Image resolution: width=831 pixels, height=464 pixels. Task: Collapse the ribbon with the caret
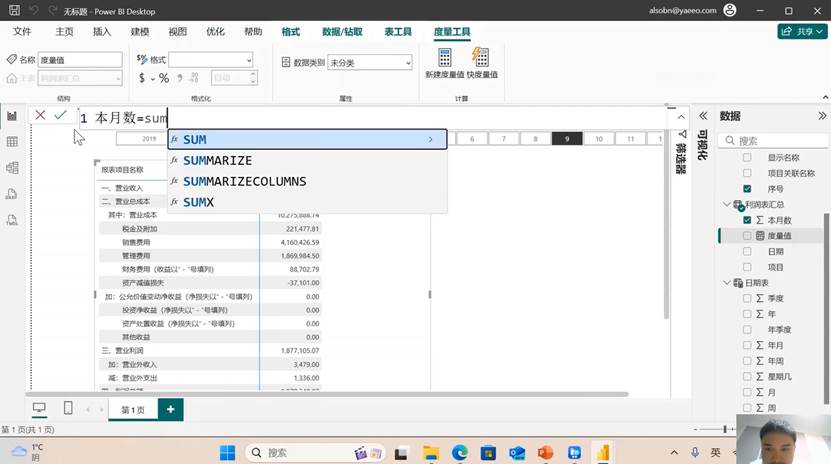click(x=825, y=97)
